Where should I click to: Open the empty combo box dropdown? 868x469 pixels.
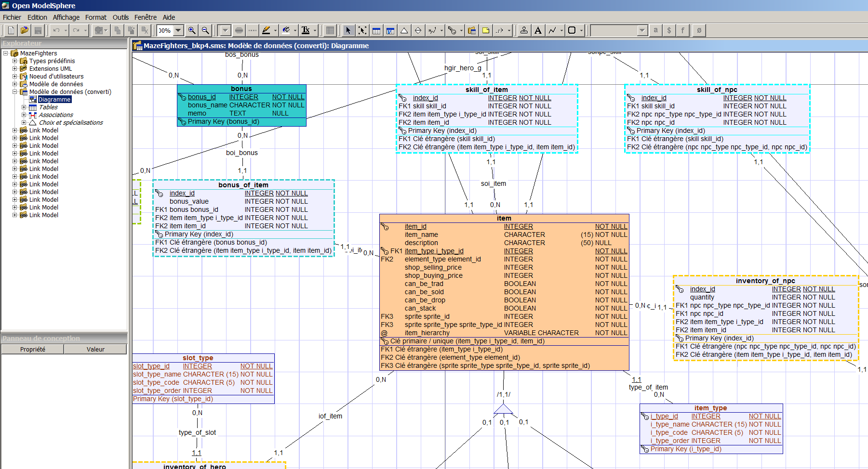coord(642,30)
